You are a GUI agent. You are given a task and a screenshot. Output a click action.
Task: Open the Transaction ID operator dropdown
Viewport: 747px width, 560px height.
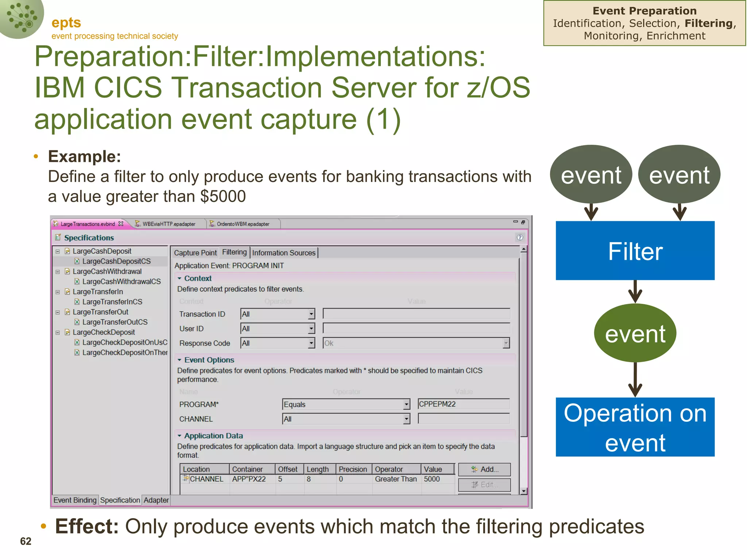311,314
